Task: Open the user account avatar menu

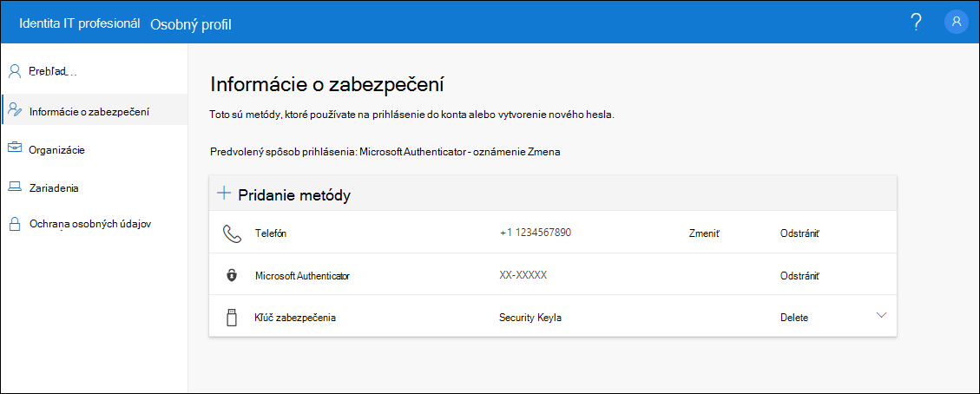Action: coord(957,23)
